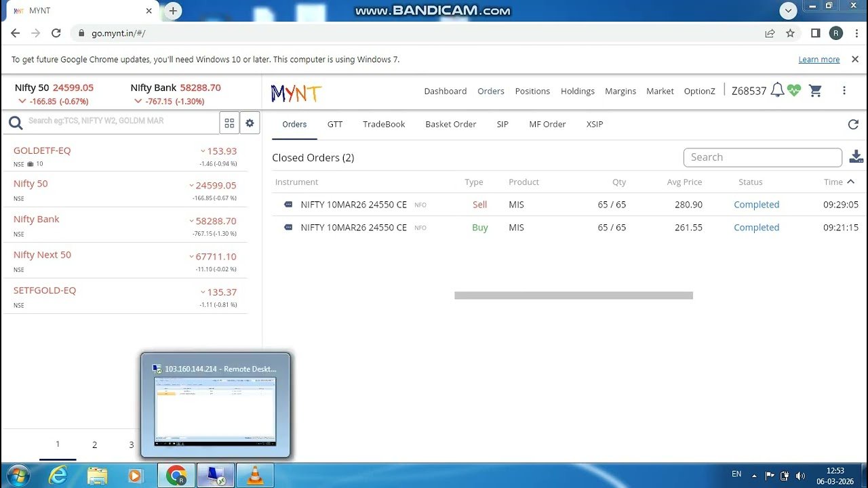Open the Learn more link
This screenshot has width=868, height=488.
click(x=818, y=59)
